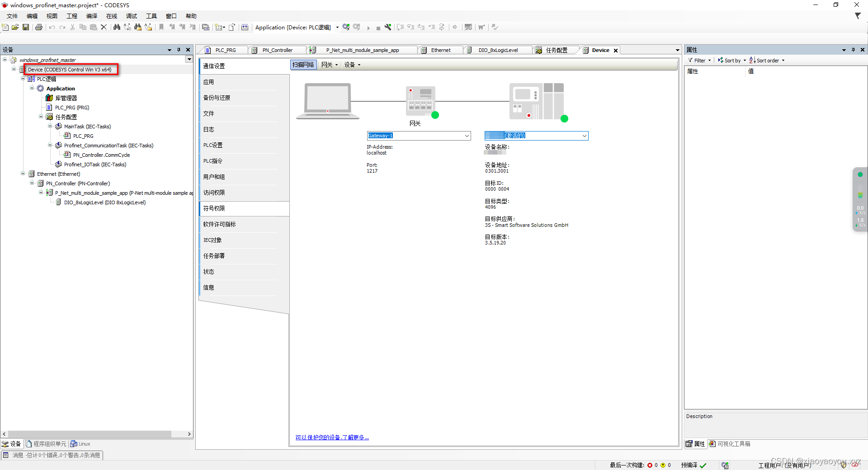Select the 日志 side tab
Image resolution: width=868 pixels, height=470 pixels.
coord(244,129)
